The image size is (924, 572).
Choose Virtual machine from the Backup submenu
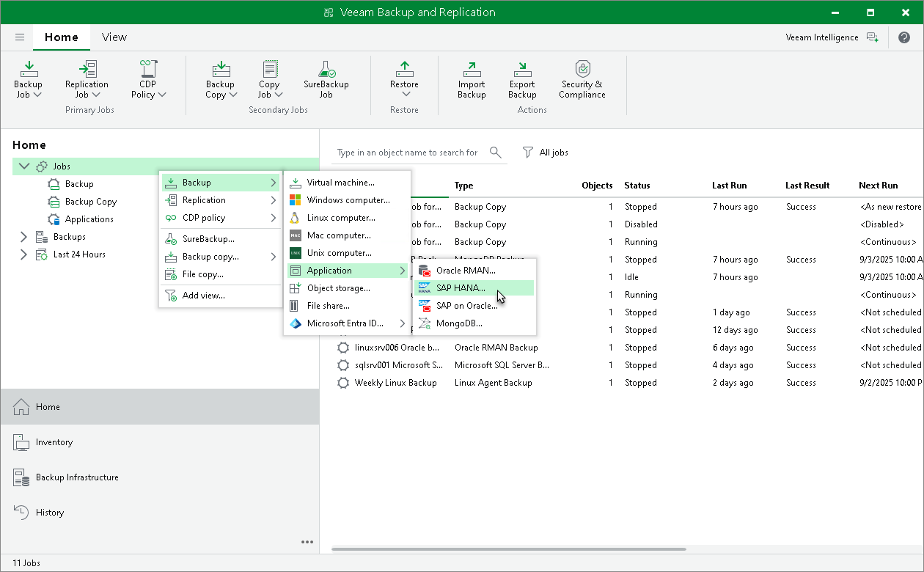pos(347,183)
